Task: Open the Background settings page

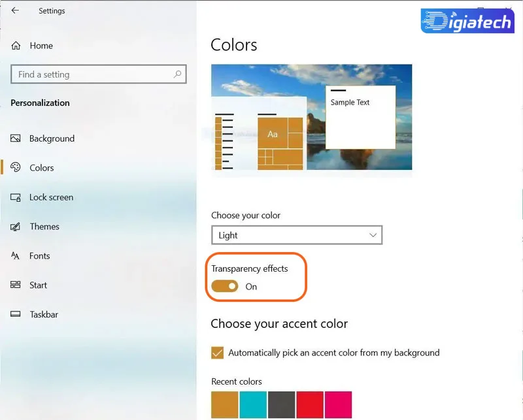Action: [52, 138]
